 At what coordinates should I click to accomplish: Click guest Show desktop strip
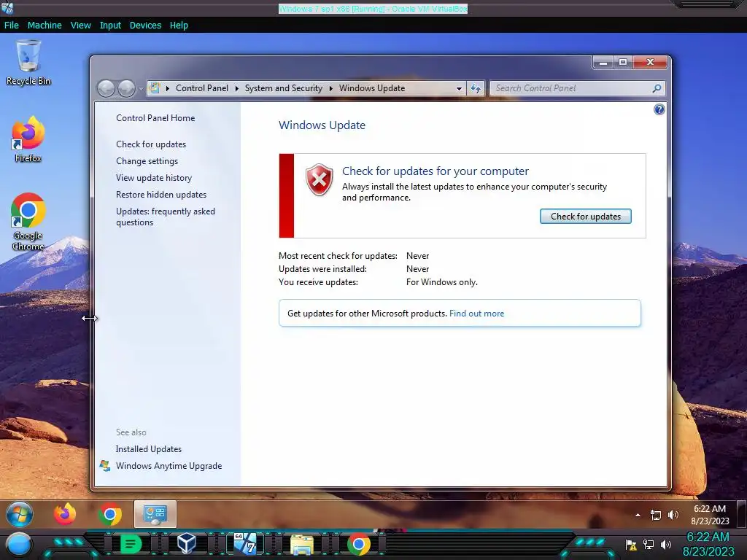pos(742,514)
